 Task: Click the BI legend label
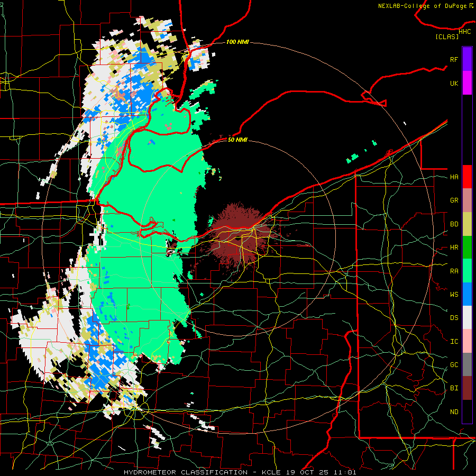[454, 388]
